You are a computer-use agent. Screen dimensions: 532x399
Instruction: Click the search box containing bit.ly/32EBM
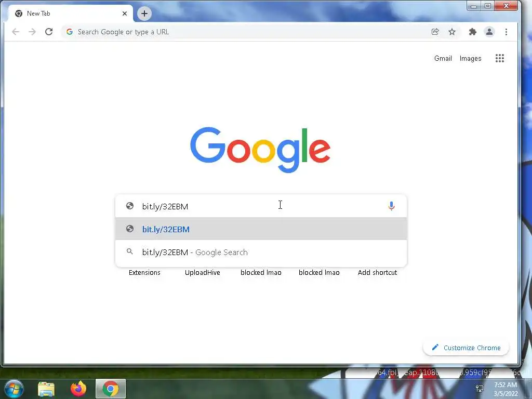point(261,206)
